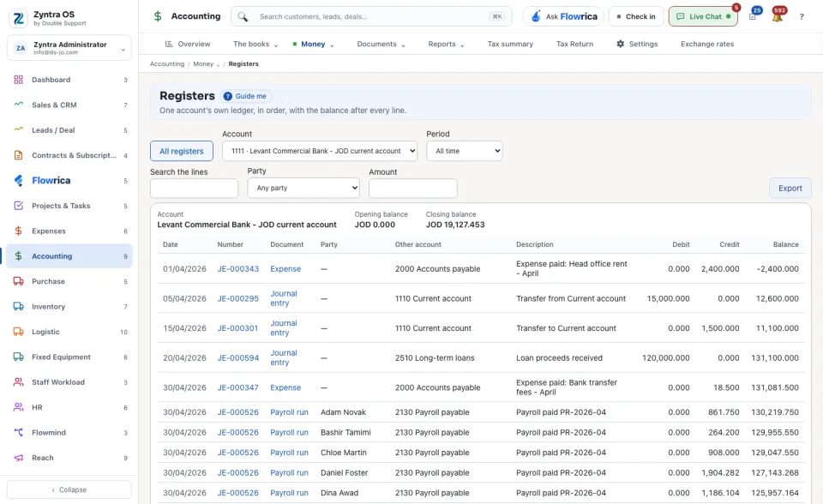Open Projects & Tasks checkbox icon
823x504 pixels.
[18, 206]
